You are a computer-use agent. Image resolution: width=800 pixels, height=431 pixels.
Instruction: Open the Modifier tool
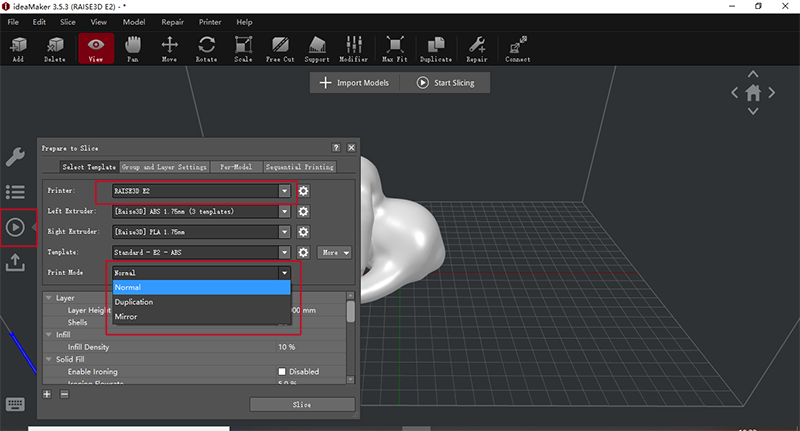point(354,49)
